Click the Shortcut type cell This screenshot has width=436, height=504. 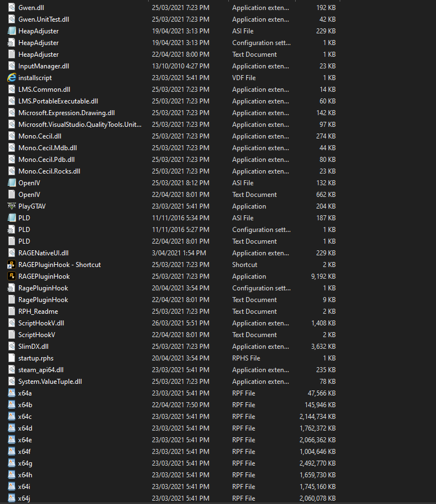pyautogui.click(x=245, y=265)
